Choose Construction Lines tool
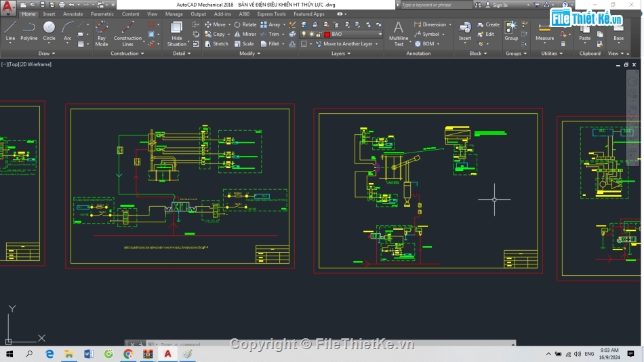 (127, 34)
